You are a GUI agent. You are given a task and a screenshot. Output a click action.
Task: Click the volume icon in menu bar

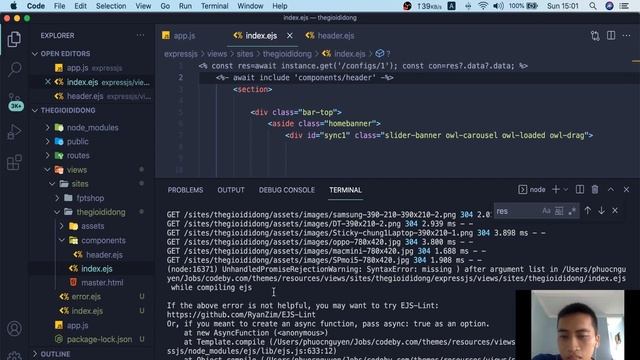point(498,6)
